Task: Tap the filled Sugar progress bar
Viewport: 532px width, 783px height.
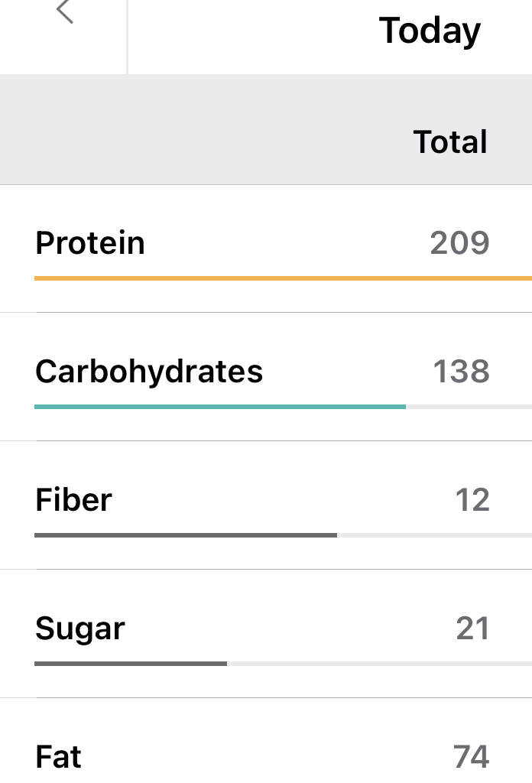Action: 131,664
